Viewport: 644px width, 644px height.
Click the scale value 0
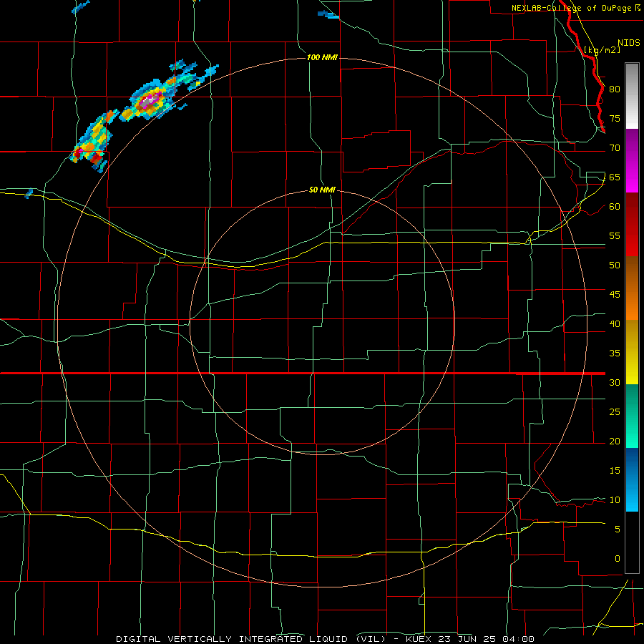pyautogui.click(x=617, y=559)
